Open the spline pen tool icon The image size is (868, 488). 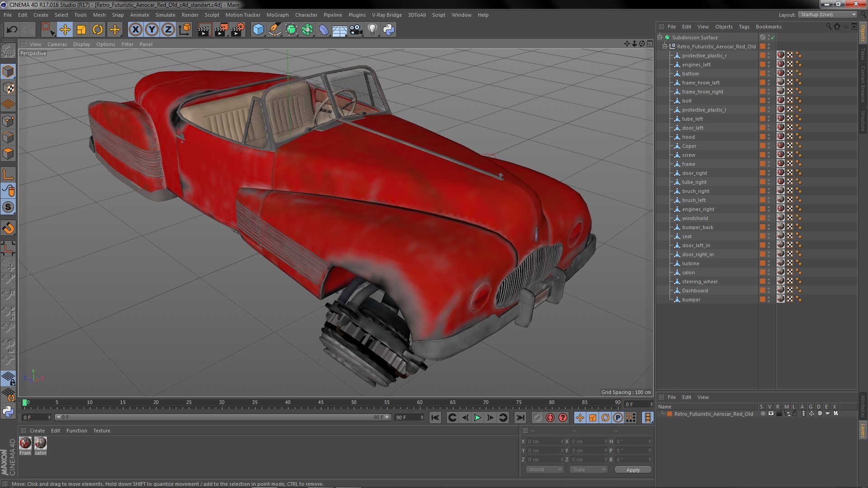pyautogui.click(x=274, y=30)
